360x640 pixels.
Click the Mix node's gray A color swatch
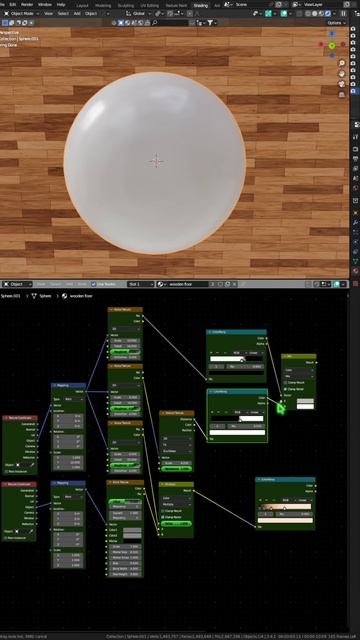pos(305,401)
